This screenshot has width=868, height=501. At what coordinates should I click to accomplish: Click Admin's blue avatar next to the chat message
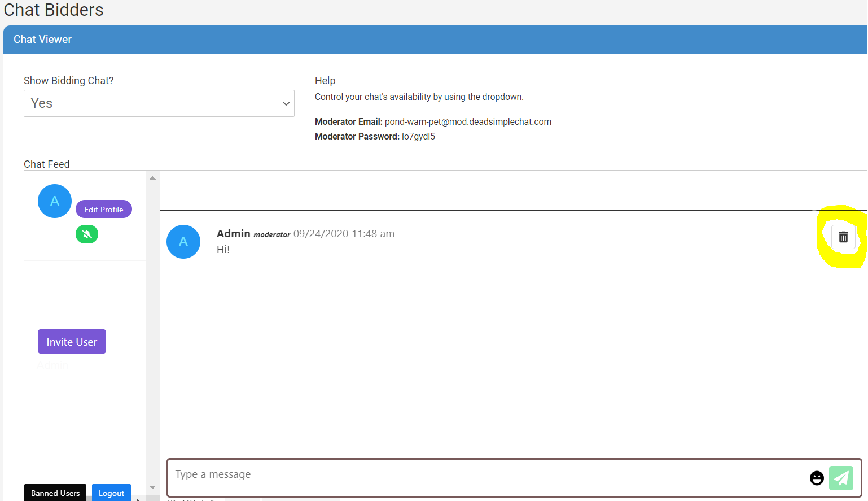[183, 242]
